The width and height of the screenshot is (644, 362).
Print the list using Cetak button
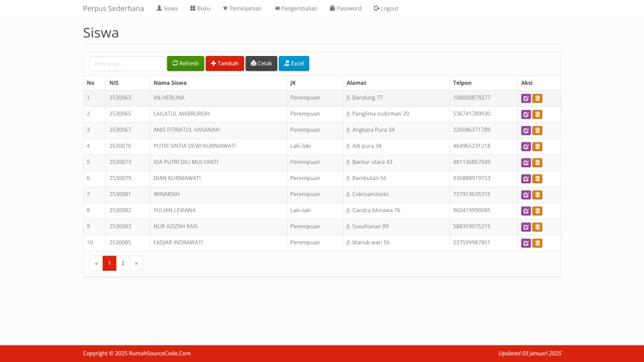click(261, 63)
